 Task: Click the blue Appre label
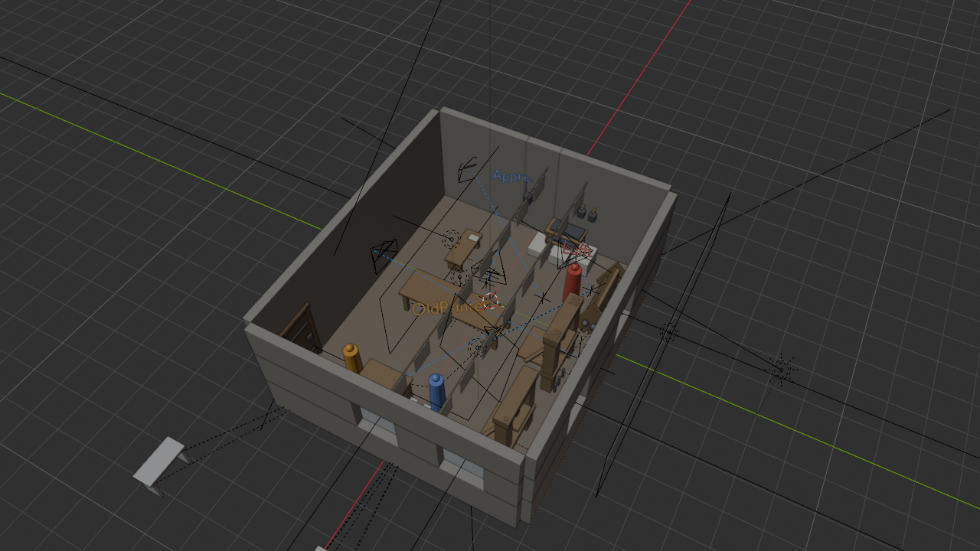(x=511, y=177)
